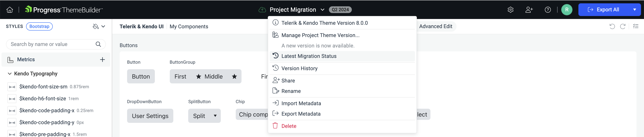Open the Metrics section header

point(56,60)
